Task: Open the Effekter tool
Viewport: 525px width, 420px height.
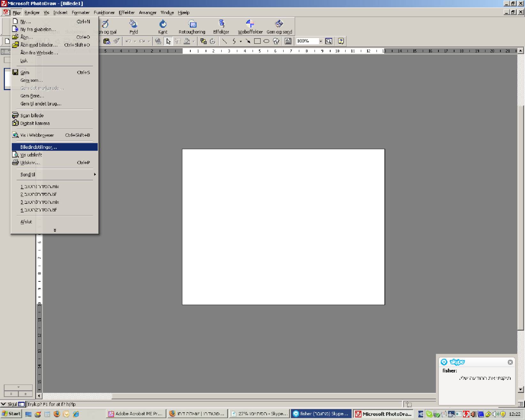Action: pos(221,27)
